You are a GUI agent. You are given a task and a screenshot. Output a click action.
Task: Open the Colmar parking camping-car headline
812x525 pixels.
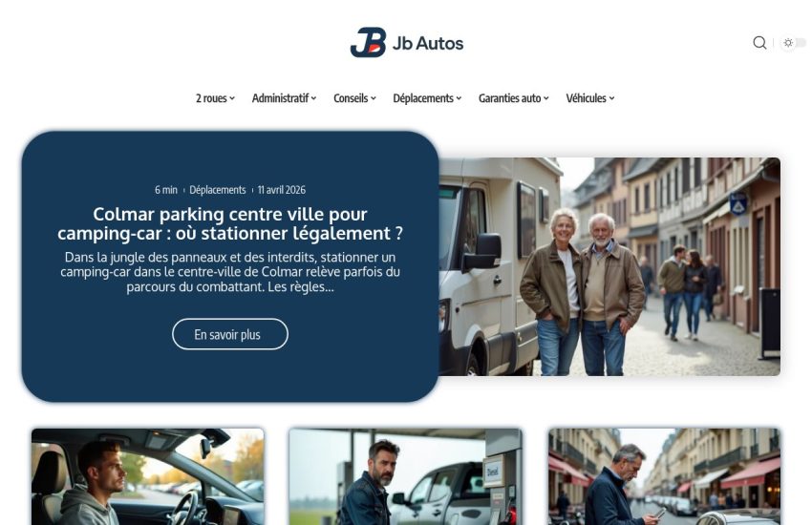(x=230, y=223)
